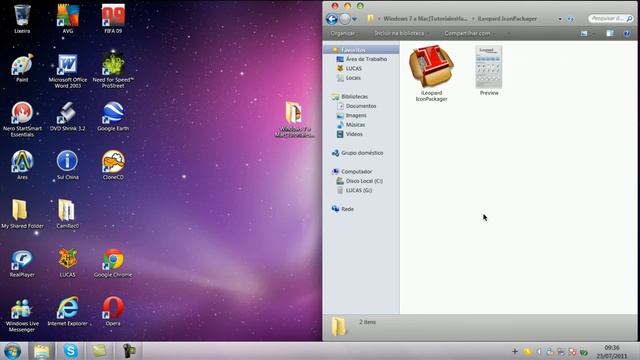The image size is (640, 360).
Task: Change the view mode icon
Action: pyautogui.click(x=584, y=33)
